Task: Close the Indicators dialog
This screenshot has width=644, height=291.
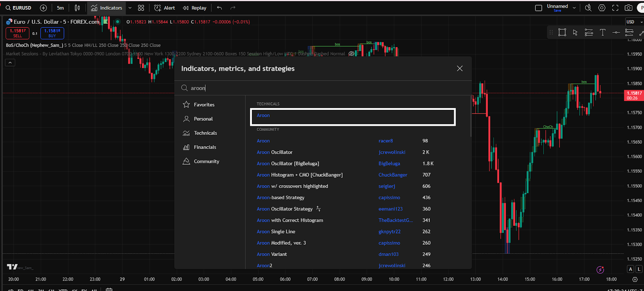Action: (x=460, y=68)
